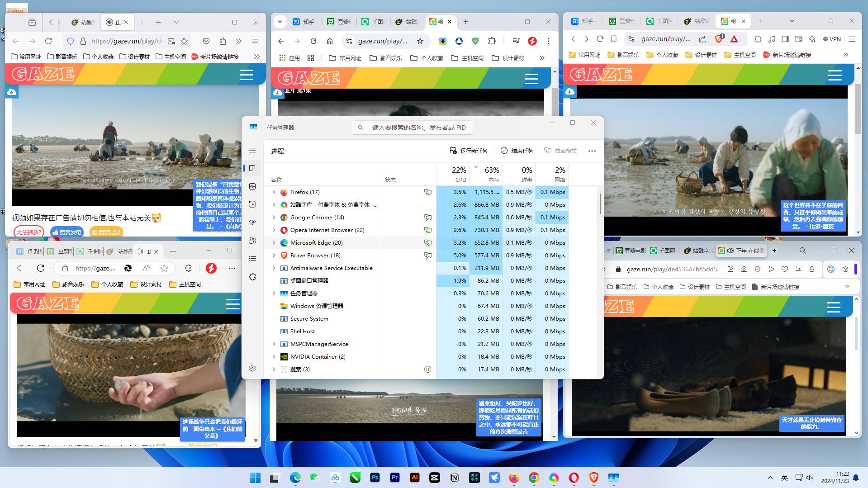Image resolution: width=868 pixels, height=488 pixels.
Task: Open Chrome three-dot menu
Action: pos(549,41)
